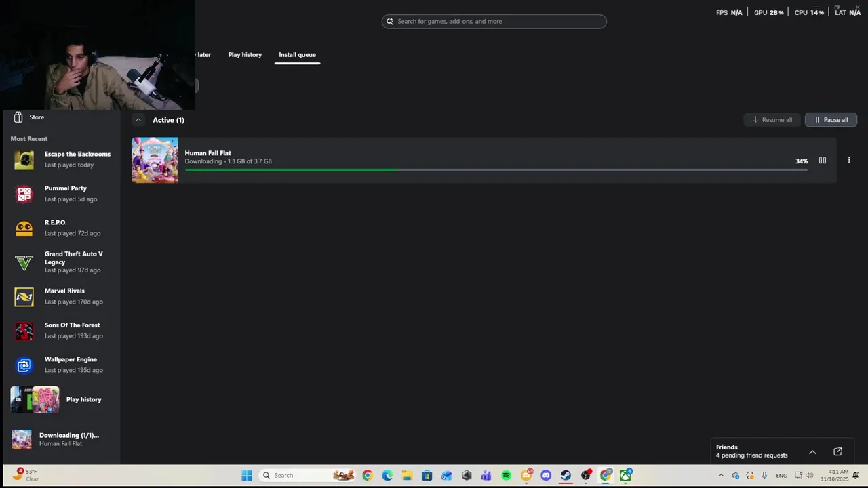This screenshot has width=868, height=488.
Task: Open Microsoft Edge from taskbar
Action: [387, 475]
